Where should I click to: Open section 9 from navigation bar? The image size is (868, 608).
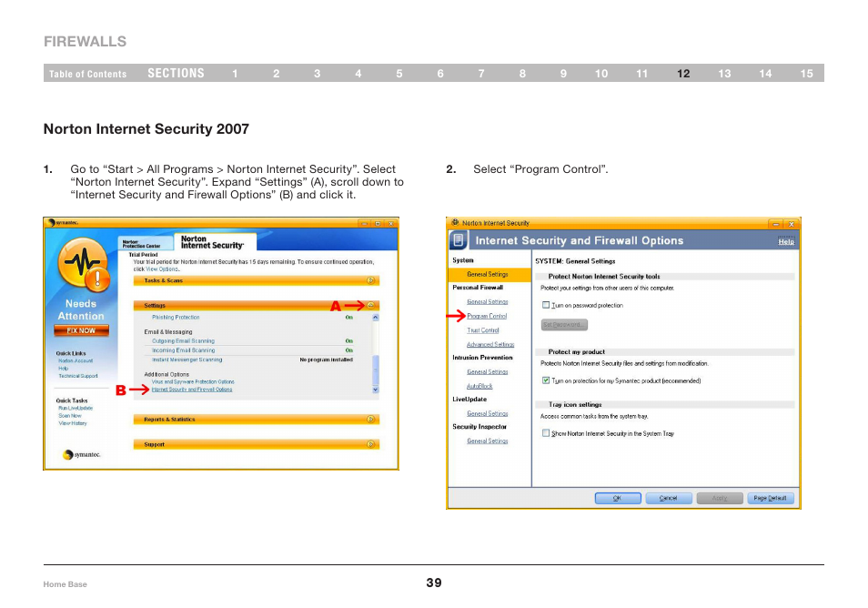click(x=563, y=74)
